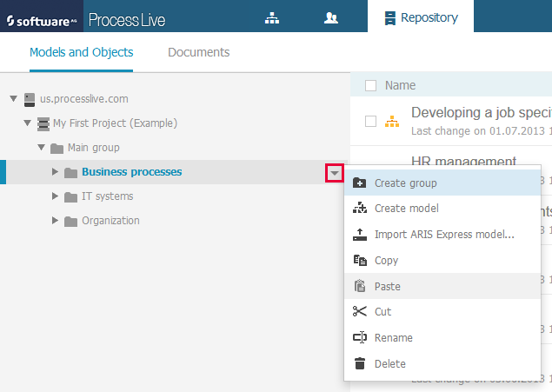Expand the Organization folder
Image resolution: width=552 pixels, height=392 pixels.
tap(55, 220)
